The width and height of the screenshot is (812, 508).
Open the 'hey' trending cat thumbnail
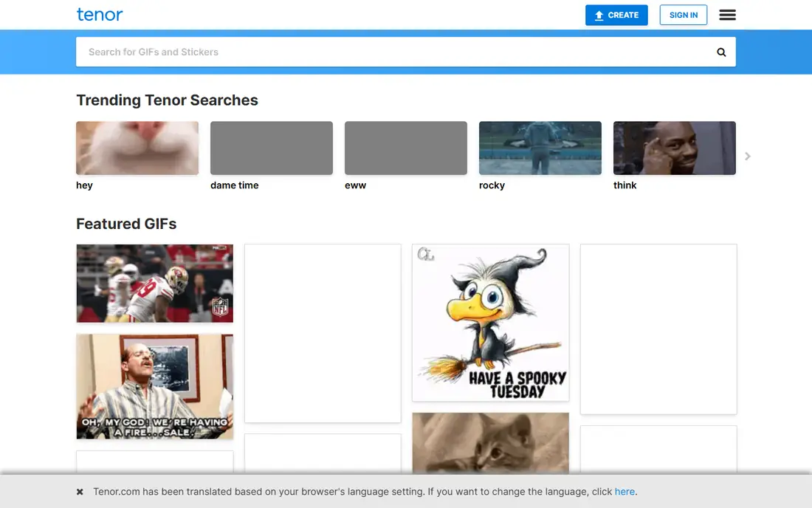click(x=137, y=148)
